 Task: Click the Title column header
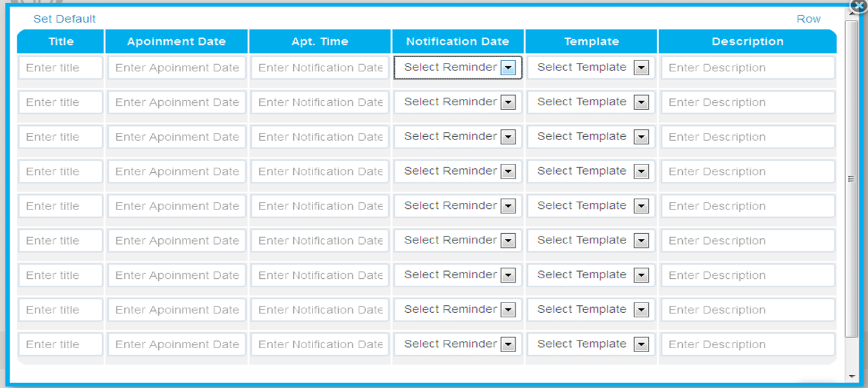pyautogui.click(x=61, y=42)
